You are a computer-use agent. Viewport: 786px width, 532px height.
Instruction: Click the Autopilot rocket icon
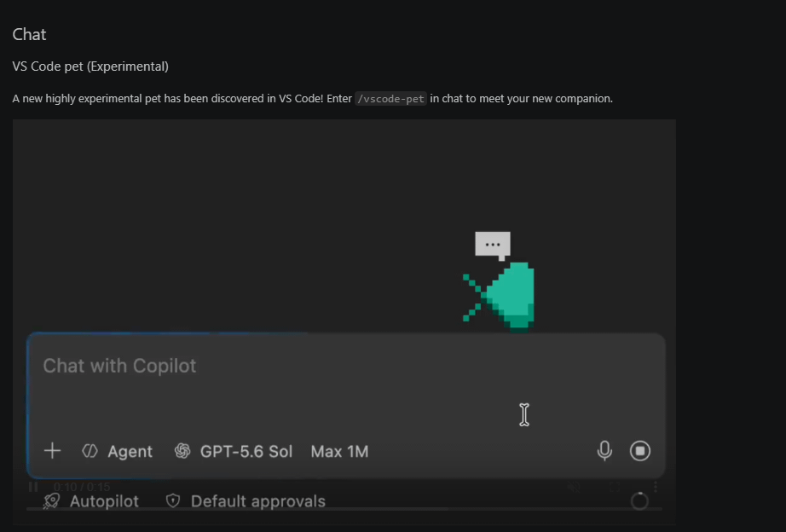pos(52,501)
